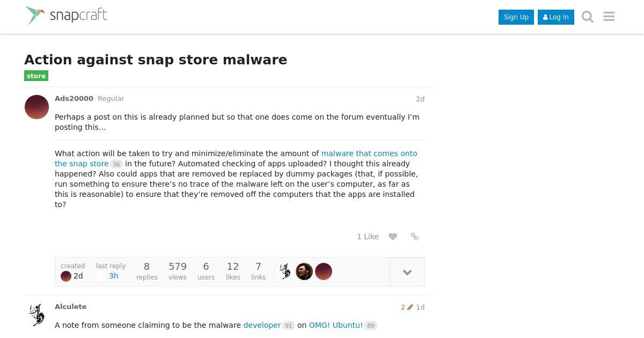Click the middle participant face avatar
Viewport: 644px width, 338px height.
click(304, 271)
